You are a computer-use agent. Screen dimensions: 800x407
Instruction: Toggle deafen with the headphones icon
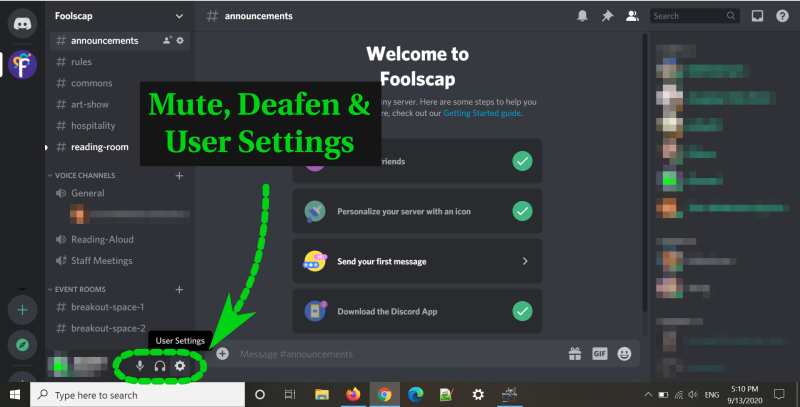(160, 366)
